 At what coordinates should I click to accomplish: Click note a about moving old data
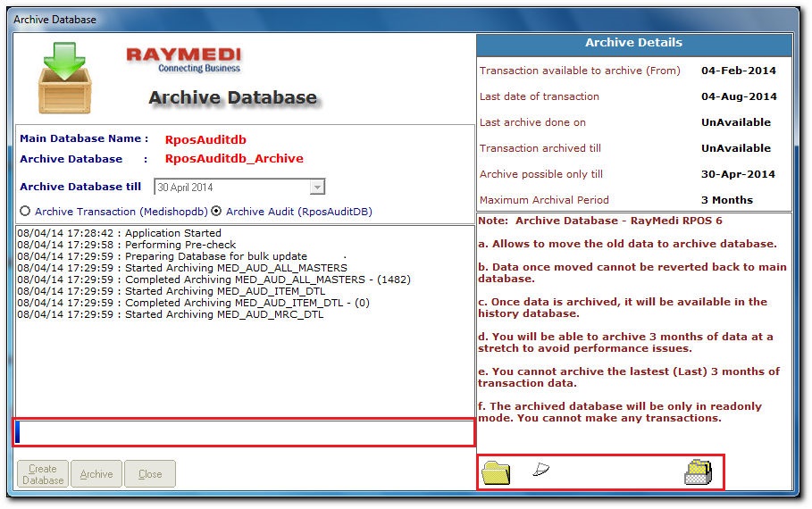coord(627,244)
